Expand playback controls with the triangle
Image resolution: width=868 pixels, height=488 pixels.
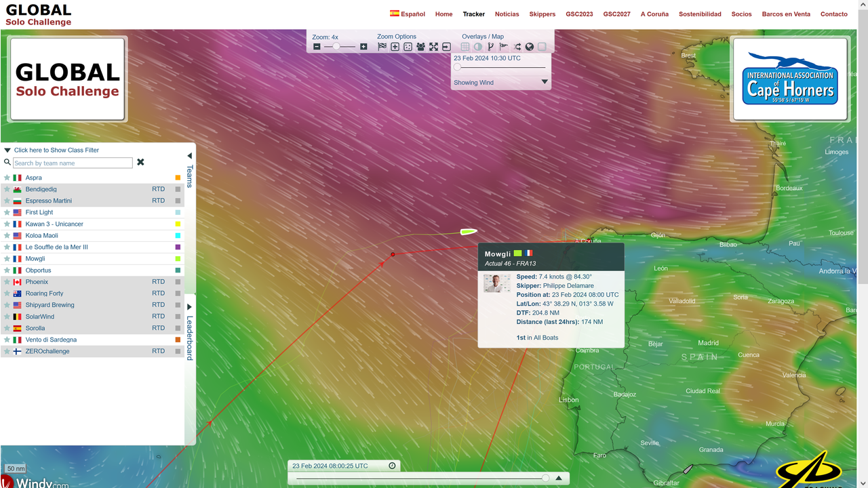coord(559,478)
